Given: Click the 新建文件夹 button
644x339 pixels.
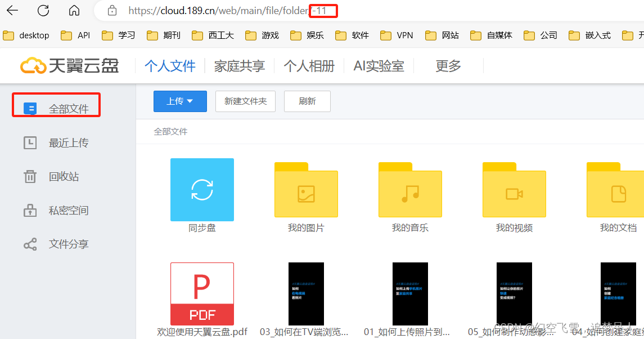Looking at the screenshot, I should click(245, 101).
